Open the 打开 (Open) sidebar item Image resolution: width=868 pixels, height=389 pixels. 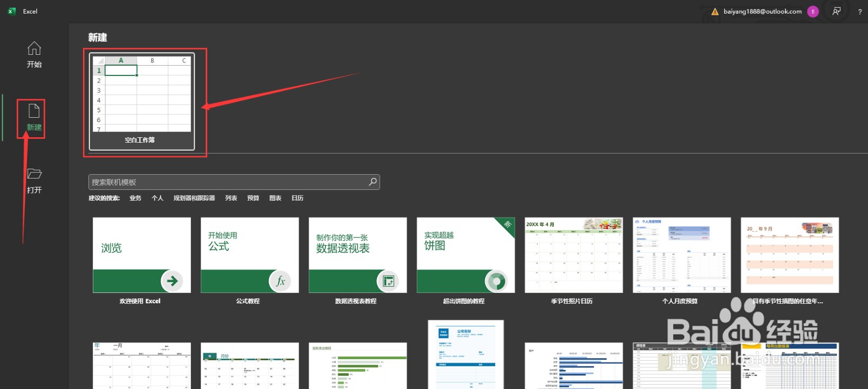pyautogui.click(x=34, y=181)
